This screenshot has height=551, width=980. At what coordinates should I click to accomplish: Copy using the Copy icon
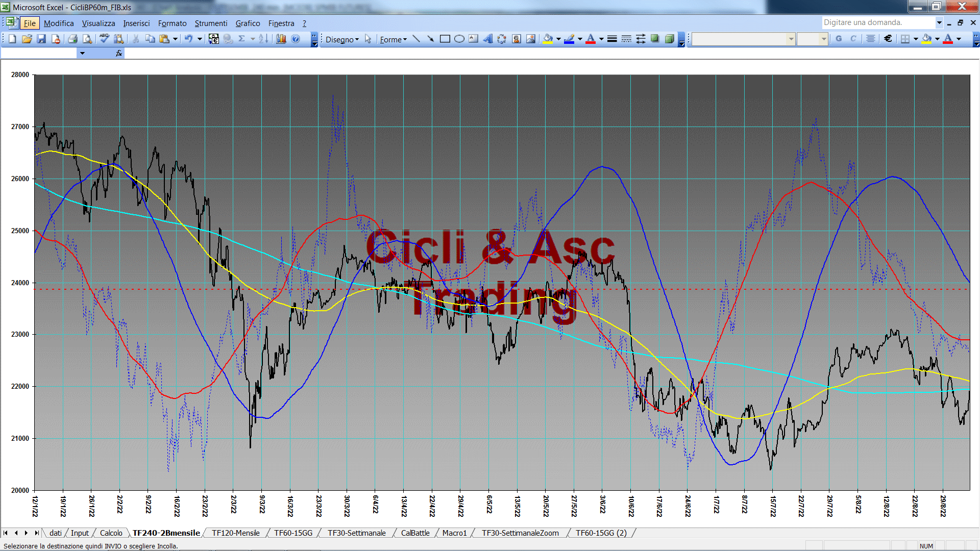tap(150, 39)
